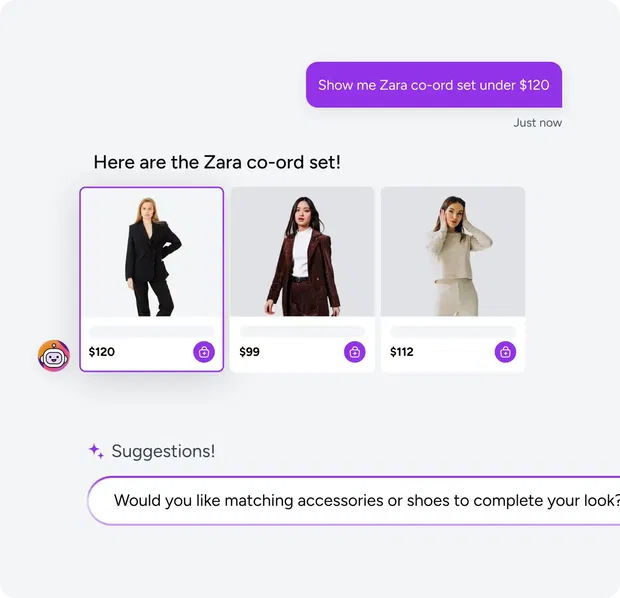Screen dimensions: 620x598
Task: Select the matching accessories suggestion chip
Action: coord(353,501)
